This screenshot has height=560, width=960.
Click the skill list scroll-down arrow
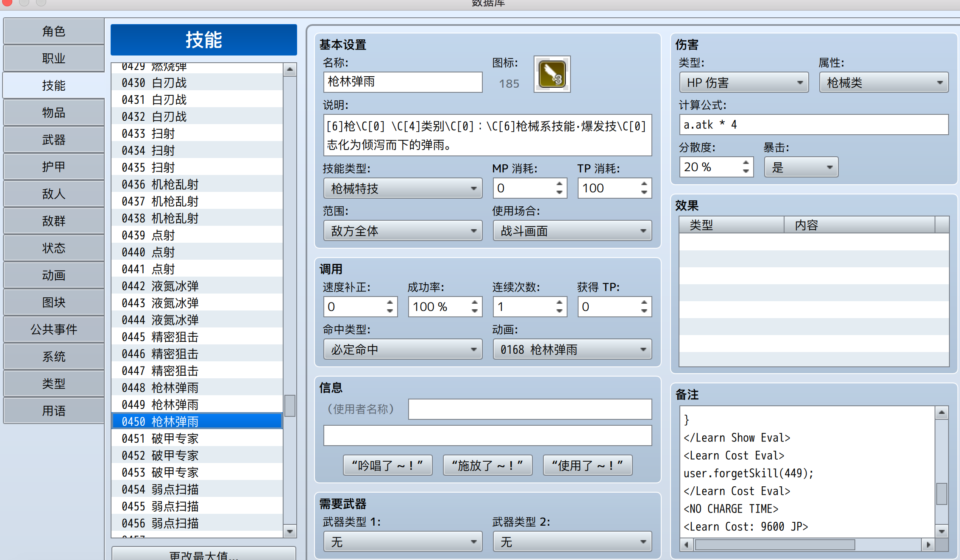(x=290, y=531)
